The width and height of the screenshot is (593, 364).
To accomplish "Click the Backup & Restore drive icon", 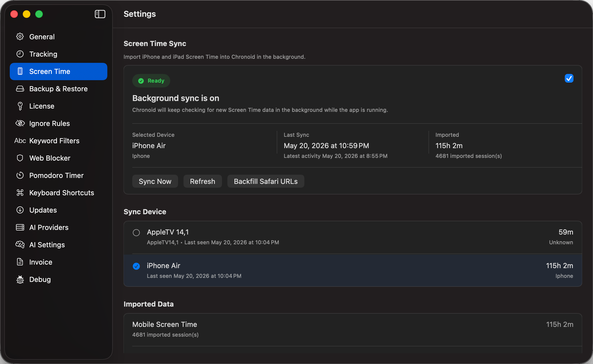I will coord(20,89).
